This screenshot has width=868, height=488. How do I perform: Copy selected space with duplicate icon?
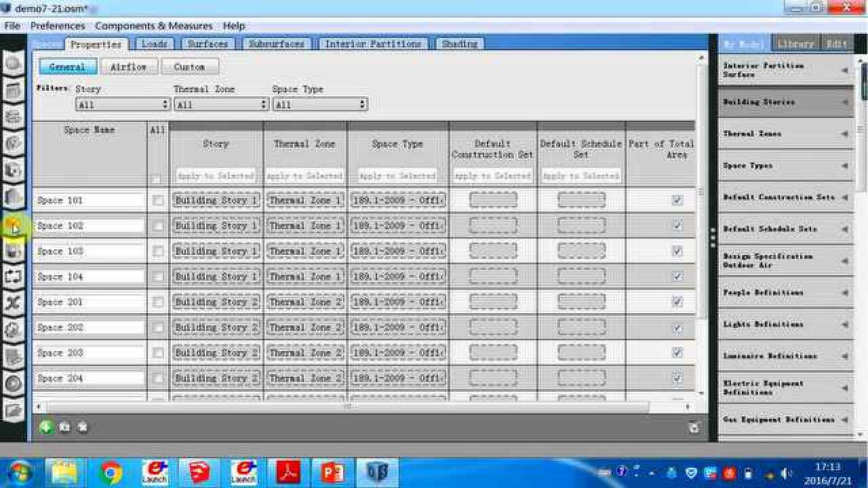point(64,428)
